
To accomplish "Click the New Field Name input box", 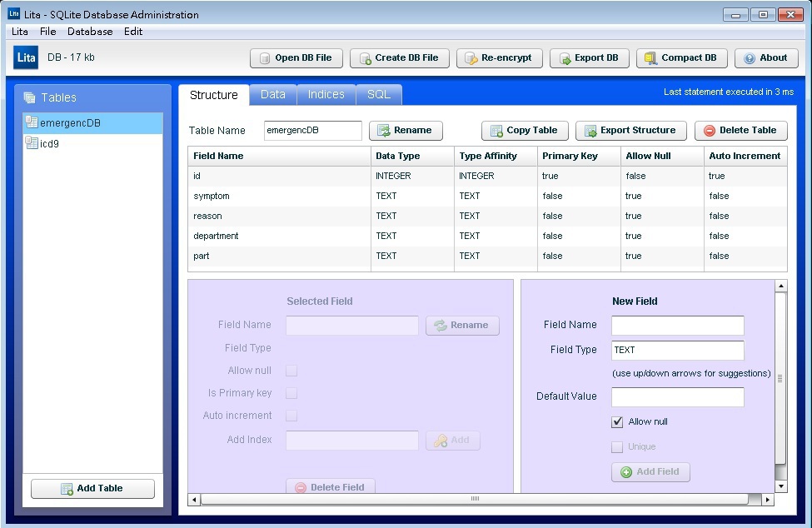I will point(677,326).
